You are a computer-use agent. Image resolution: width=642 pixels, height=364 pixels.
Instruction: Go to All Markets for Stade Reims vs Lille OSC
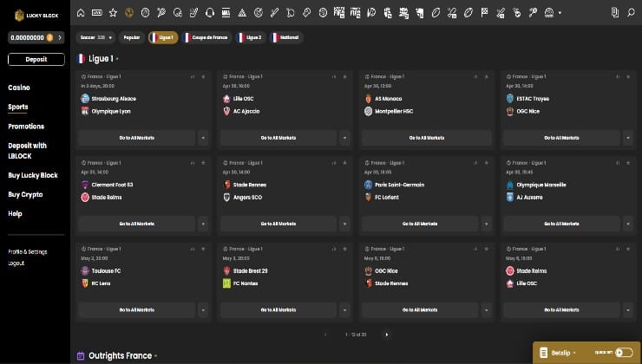(561, 310)
